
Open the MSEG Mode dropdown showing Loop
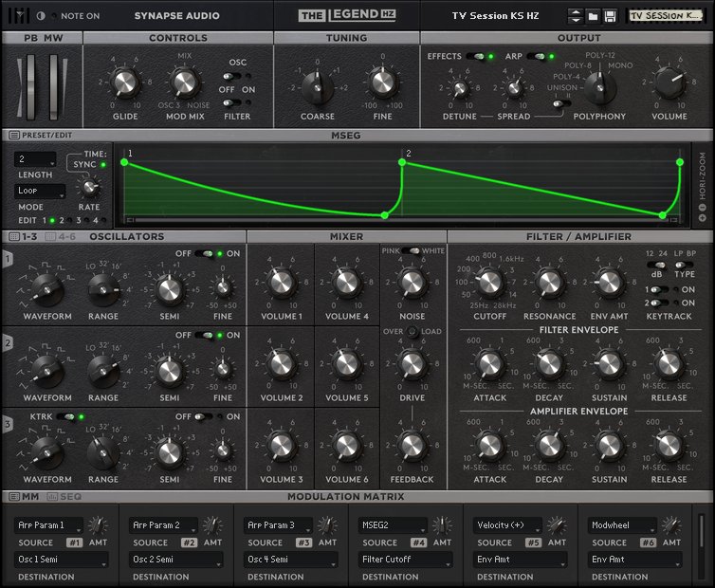coord(41,191)
